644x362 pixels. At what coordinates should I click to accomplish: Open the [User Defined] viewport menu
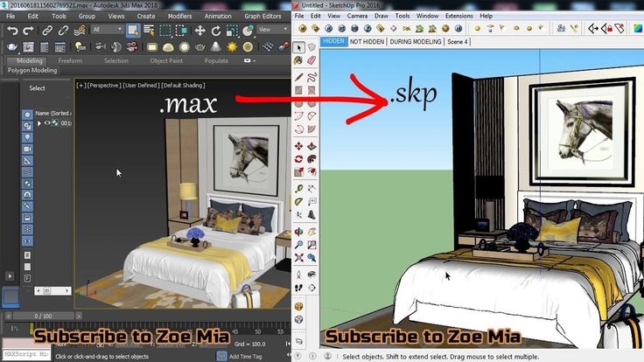click(141, 86)
